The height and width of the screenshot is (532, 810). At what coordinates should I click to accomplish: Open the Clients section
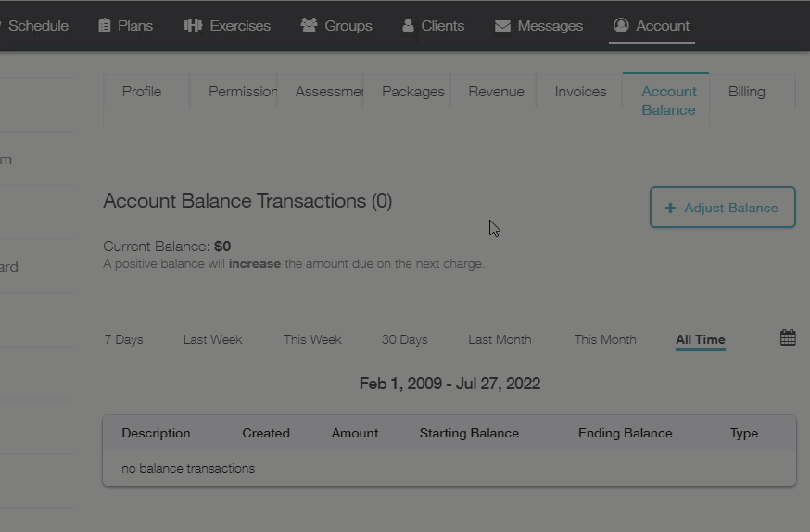pyautogui.click(x=434, y=26)
